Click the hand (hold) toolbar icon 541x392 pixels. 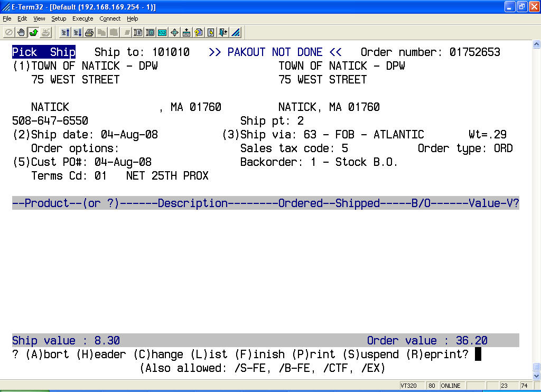point(21,32)
